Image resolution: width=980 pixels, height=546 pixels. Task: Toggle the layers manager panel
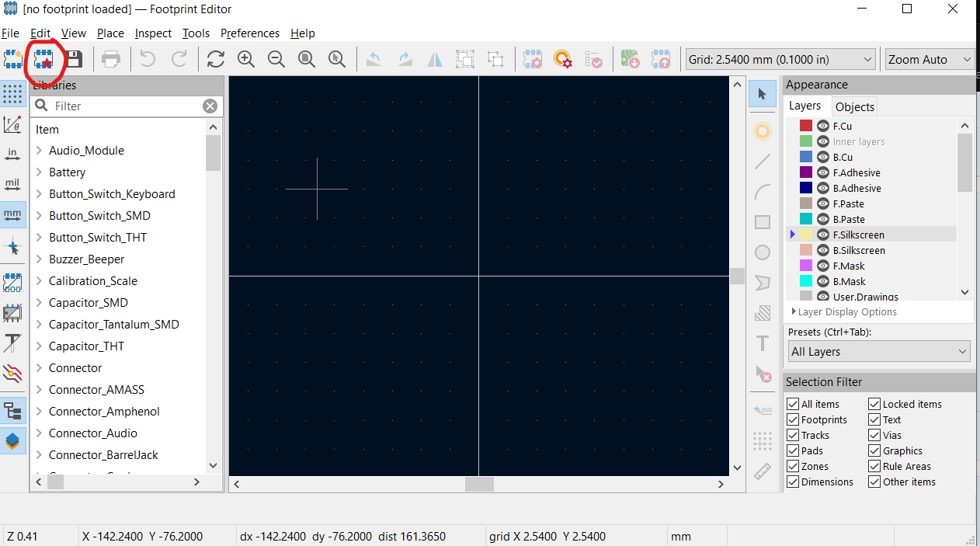[12, 441]
